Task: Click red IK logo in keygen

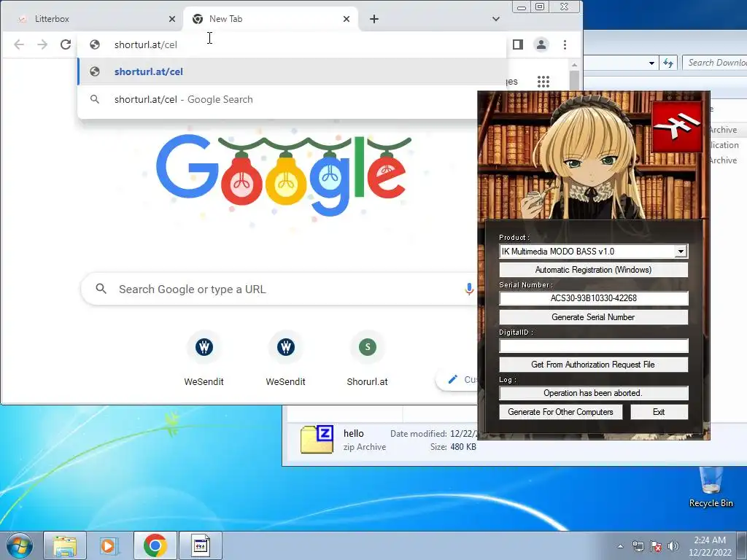Action: tap(677, 127)
